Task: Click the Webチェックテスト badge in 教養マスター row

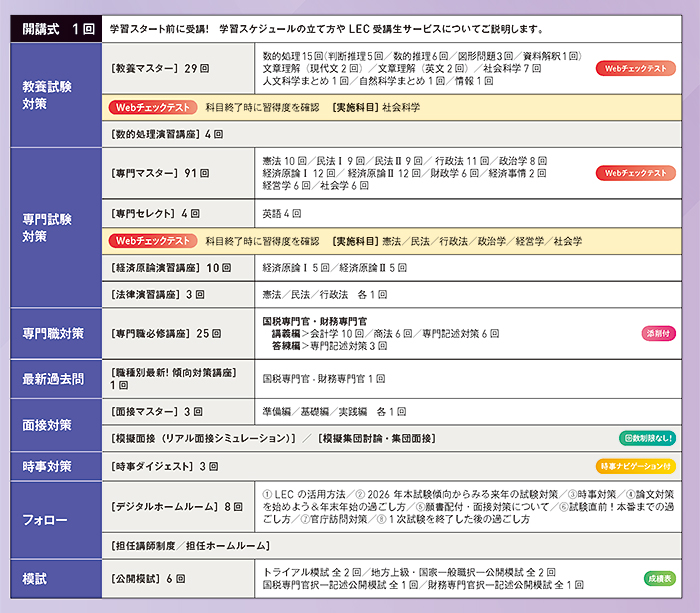Action: tap(634, 69)
